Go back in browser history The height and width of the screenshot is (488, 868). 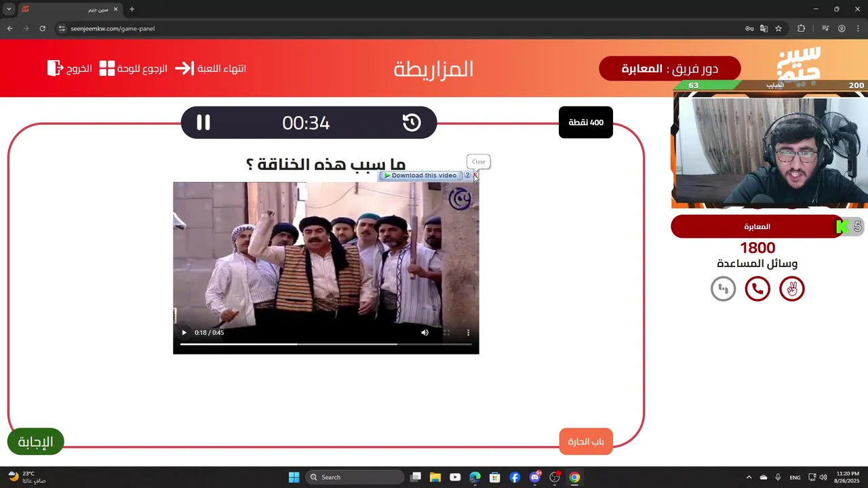tap(10, 28)
